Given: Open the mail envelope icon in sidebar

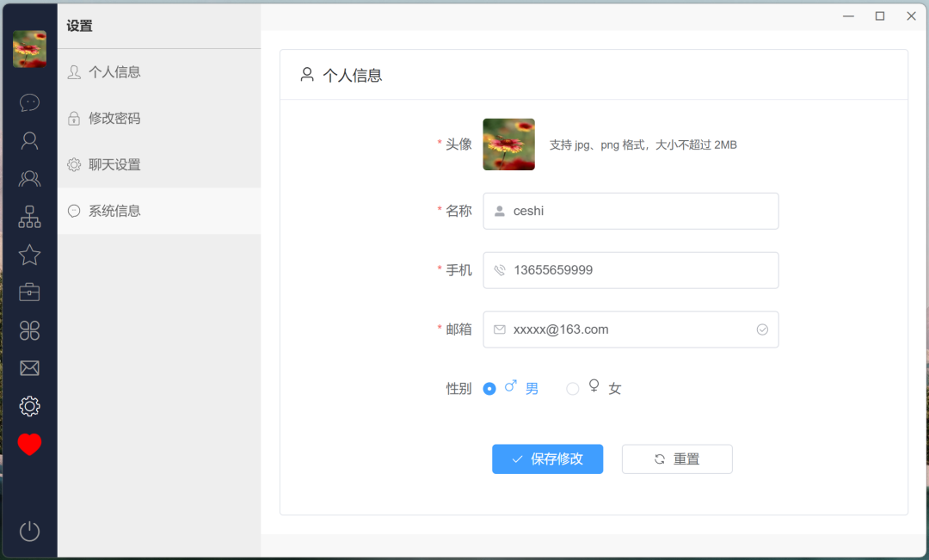Looking at the screenshot, I should pos(29,368).
